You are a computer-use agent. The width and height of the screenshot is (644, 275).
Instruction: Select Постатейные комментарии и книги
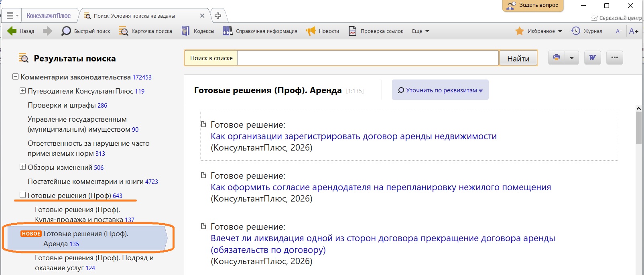tap(93, 181)
